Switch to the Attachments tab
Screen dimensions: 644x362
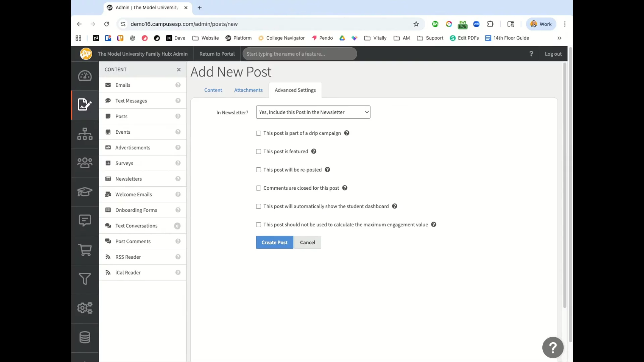pyautogui.click(x=248, y=90)
